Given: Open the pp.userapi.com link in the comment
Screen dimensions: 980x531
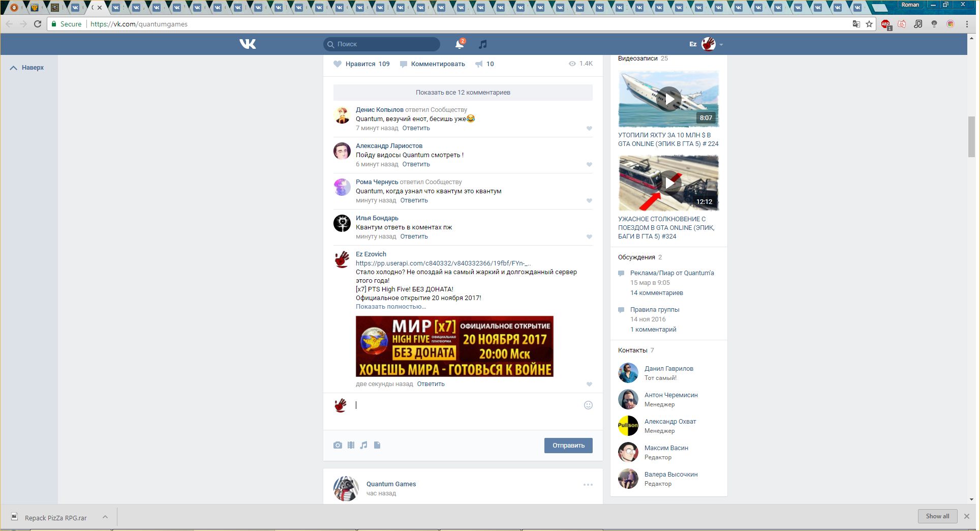Looking at the screenshot, I should [x=443, y=263].
